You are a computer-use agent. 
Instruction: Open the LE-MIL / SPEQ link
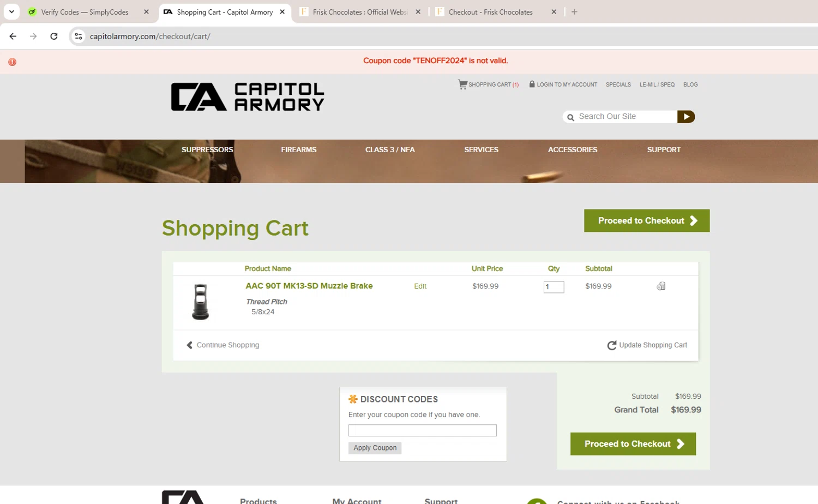coord(657,85)
